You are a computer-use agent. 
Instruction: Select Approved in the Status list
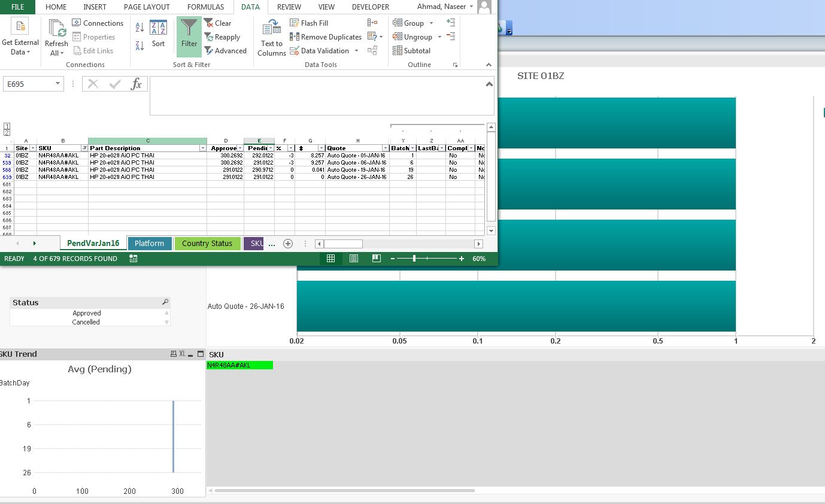87,313
